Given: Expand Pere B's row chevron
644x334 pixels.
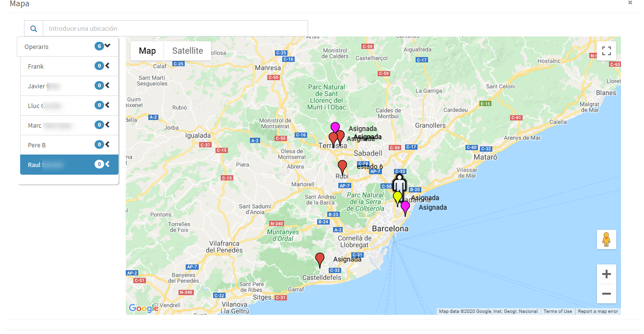Looking at the screenshot, I should (x=107, y=144).
